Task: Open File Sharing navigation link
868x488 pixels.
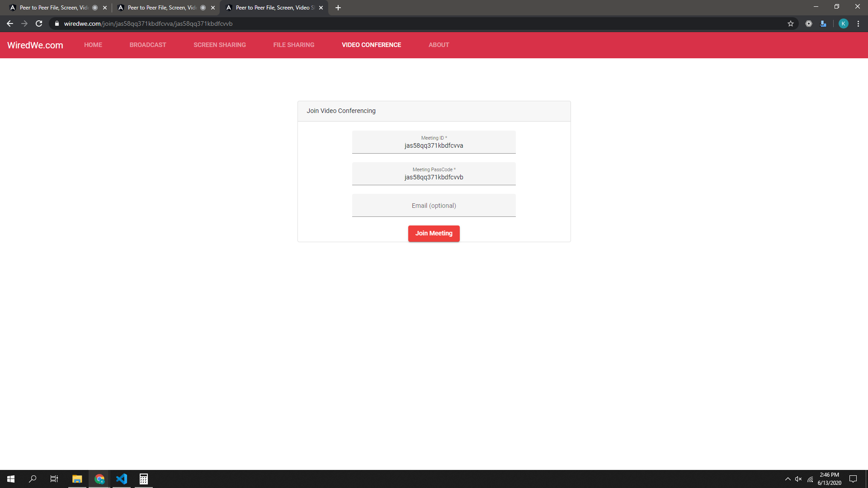Action: click(293, 45)
